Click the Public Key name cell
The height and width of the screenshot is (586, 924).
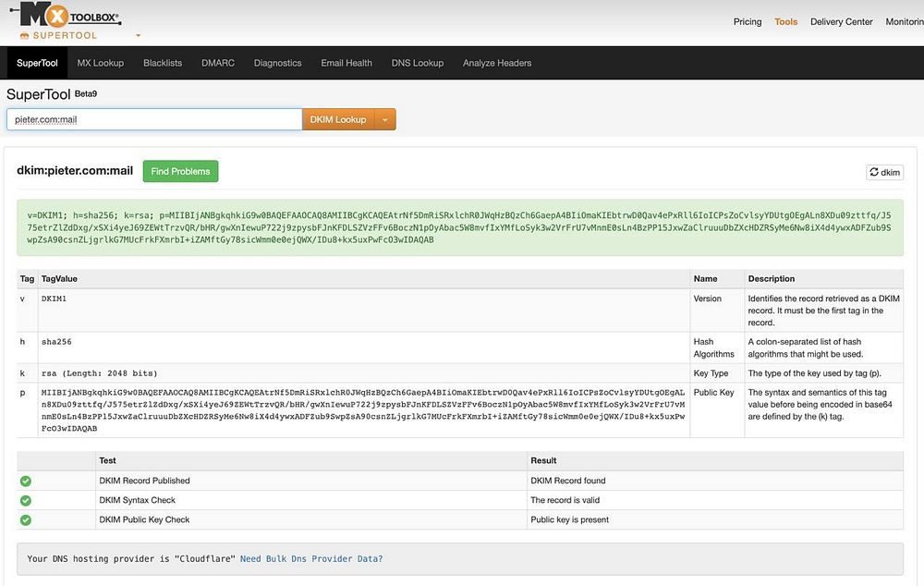click(713, 393)
